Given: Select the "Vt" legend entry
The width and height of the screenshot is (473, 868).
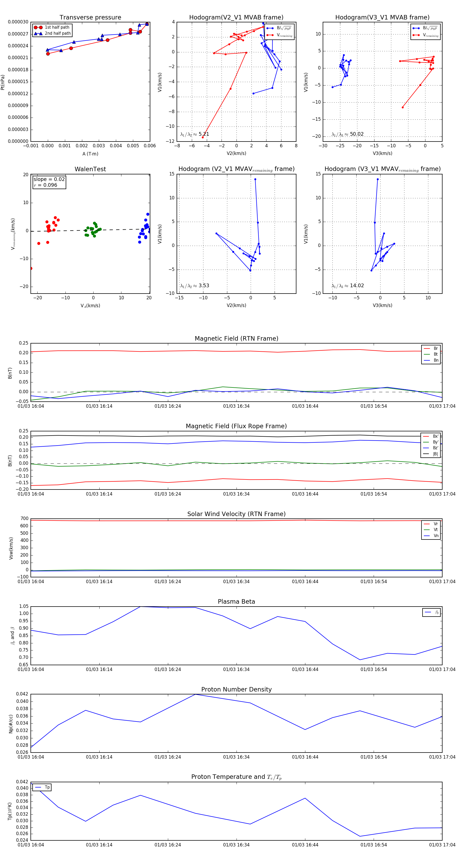Looking at the screenshot, I should coord(431,530).
